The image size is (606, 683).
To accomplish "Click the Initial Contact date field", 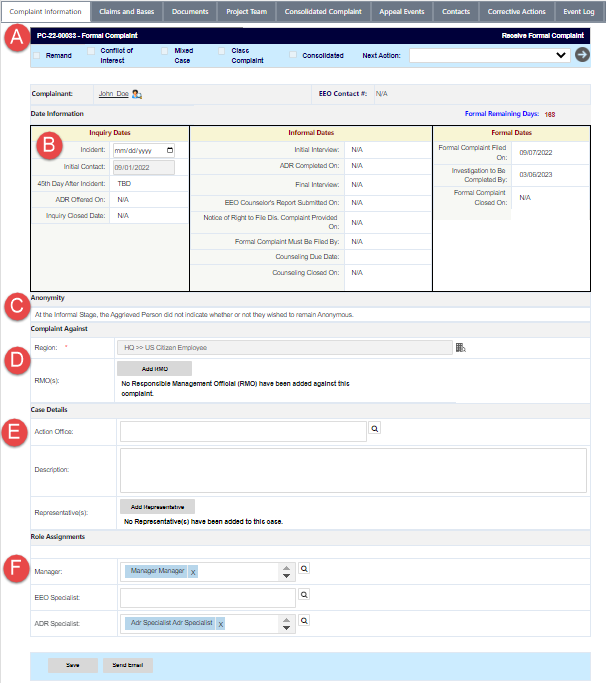I will point(144,168).
